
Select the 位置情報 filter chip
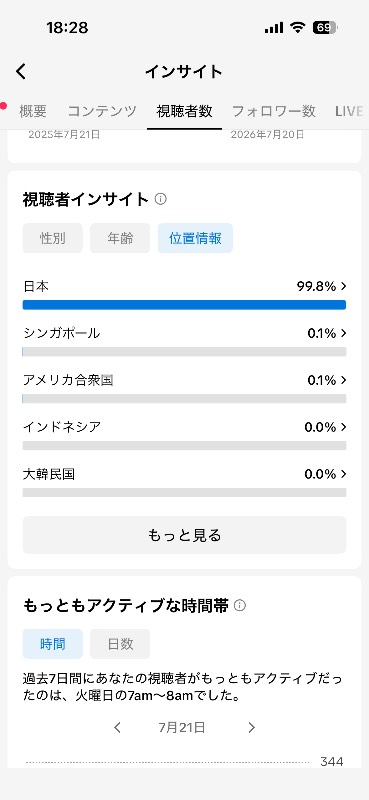[x=195, y=238]
